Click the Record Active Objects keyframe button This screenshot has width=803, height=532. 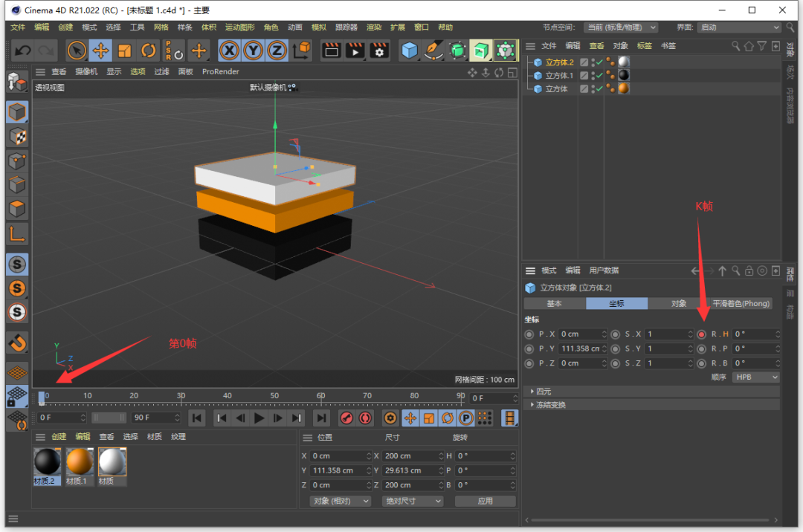[346, 418]
